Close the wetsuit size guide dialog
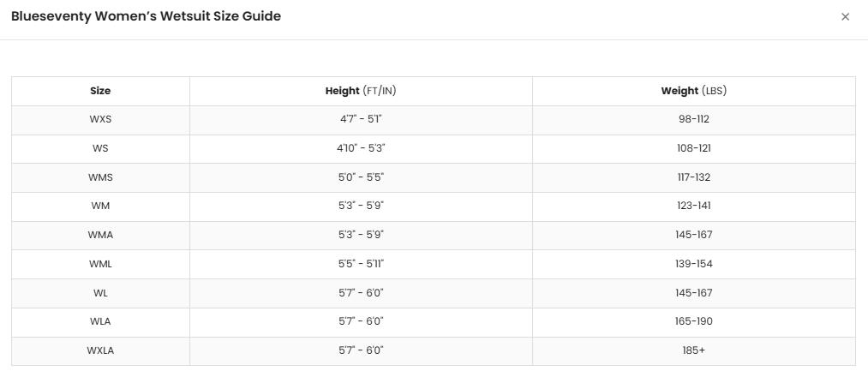The image size is (868, 383). pyautogui.click(x=845, y=16)
